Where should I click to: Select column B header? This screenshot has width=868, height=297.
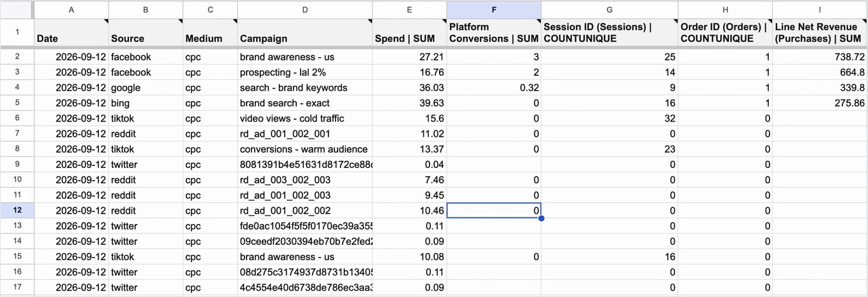(146, 10)
